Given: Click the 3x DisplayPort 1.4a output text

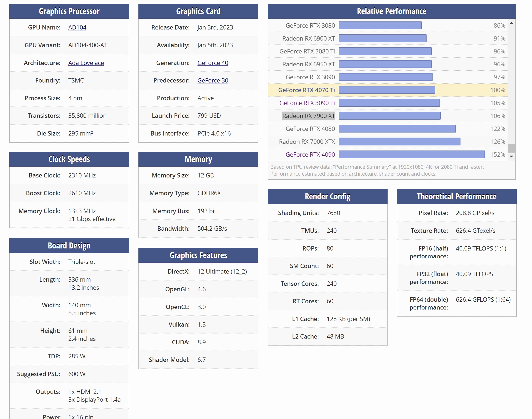Looking at the screenshot, I should [x=94, y=400].
